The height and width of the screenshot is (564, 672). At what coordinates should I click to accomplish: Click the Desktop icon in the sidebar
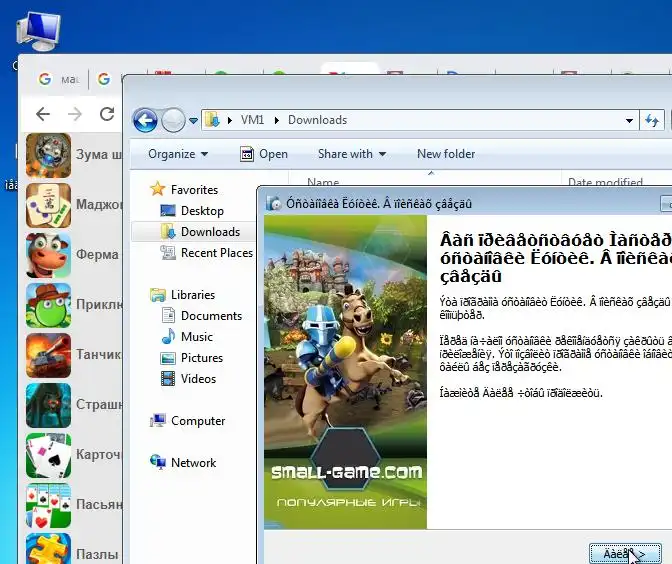tap(168, 210)
